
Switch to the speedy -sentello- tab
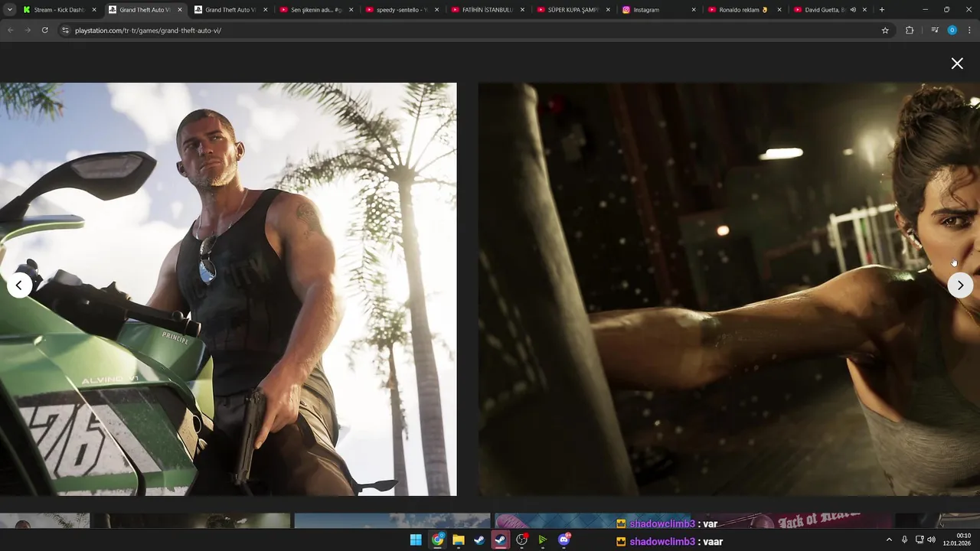click(x=402, y=10)
